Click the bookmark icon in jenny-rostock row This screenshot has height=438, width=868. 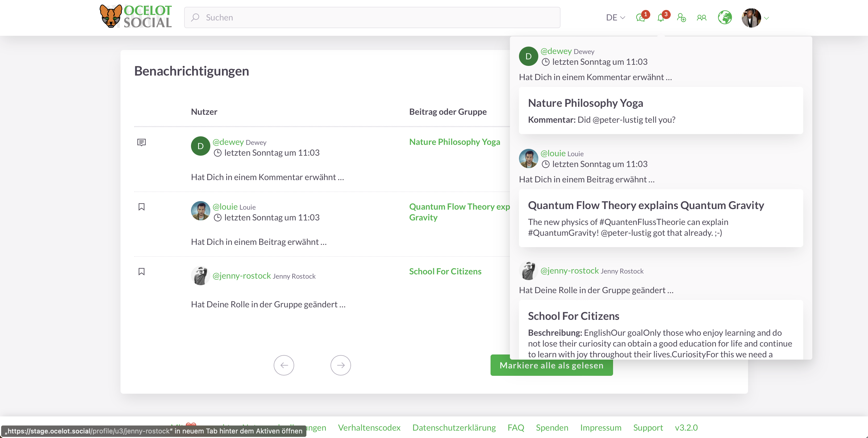[142, 271]
